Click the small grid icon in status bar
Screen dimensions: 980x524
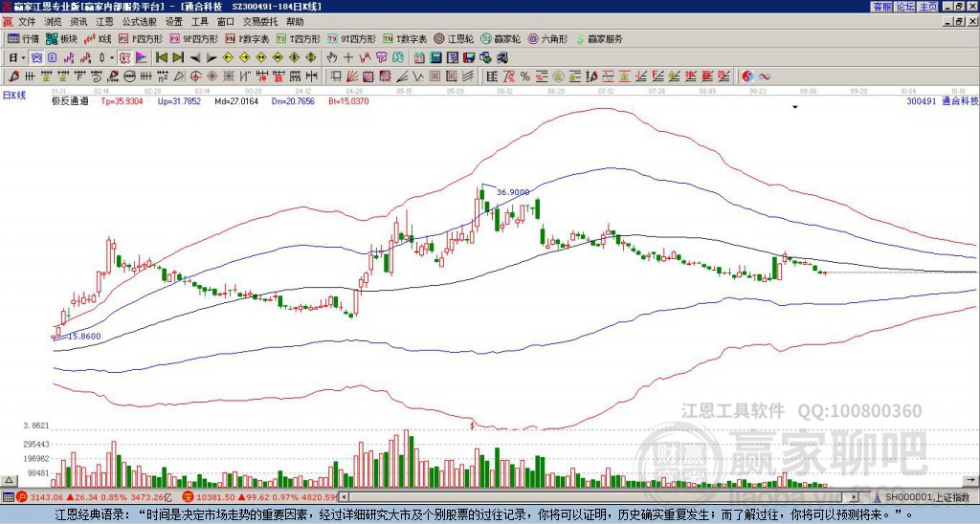pos(8,497)
